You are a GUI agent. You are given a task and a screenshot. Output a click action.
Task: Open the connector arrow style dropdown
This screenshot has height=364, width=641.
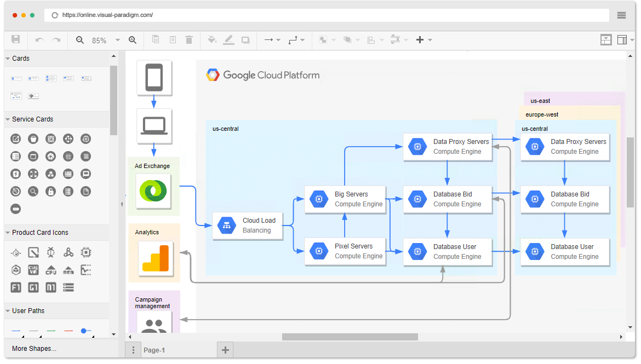[272, 40]
